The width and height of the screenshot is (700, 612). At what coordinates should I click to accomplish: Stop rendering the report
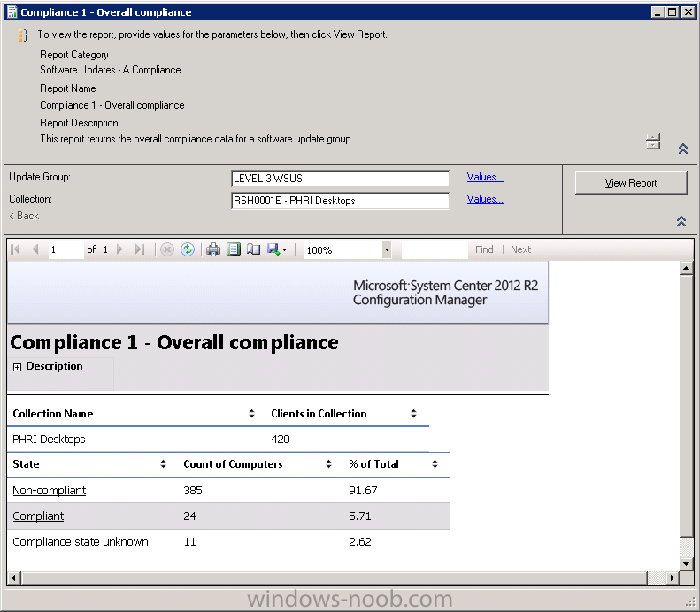click(167, 249)
